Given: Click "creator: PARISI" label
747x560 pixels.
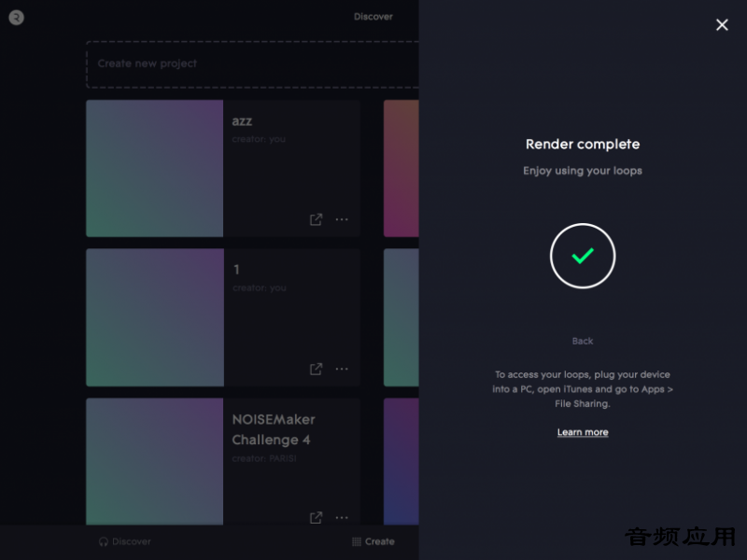Looking at the screenshot, I should tap(264, 458).
